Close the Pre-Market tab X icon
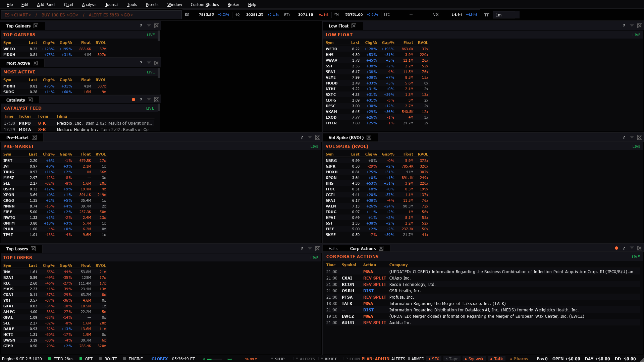Screen dimensions: 644x362 (34, 137)
